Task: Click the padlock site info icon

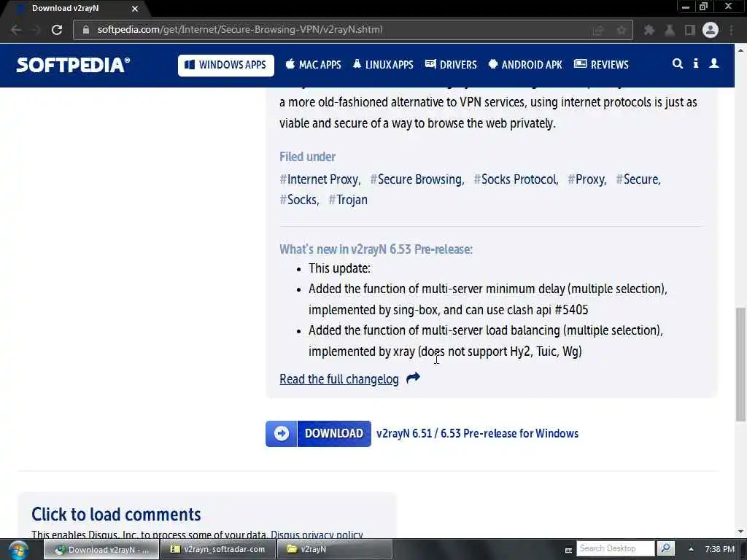Action: (x=86, y=29)
